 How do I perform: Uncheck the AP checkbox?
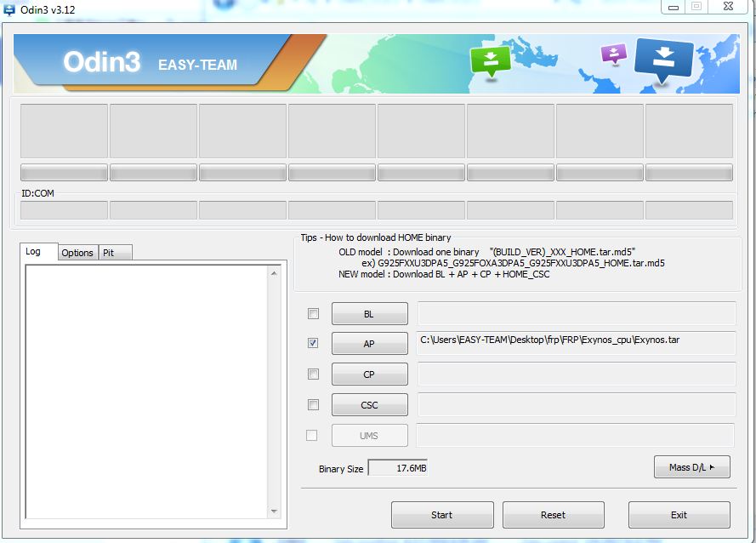[314, 343]
